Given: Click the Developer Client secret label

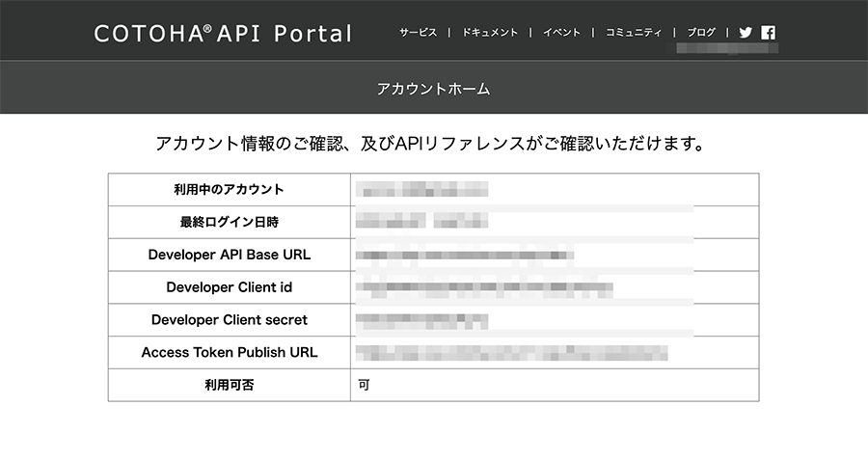Looking at the screenshot, I should pyautogui.click(x=229, y=320).
